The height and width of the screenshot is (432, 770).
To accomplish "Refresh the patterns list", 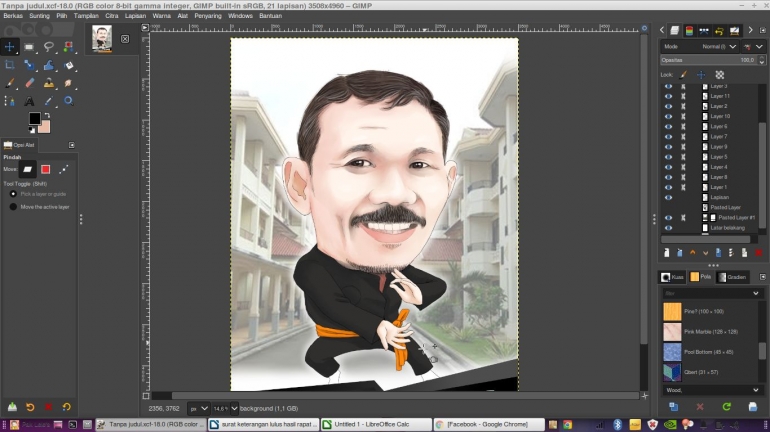I will pos(726,406).
